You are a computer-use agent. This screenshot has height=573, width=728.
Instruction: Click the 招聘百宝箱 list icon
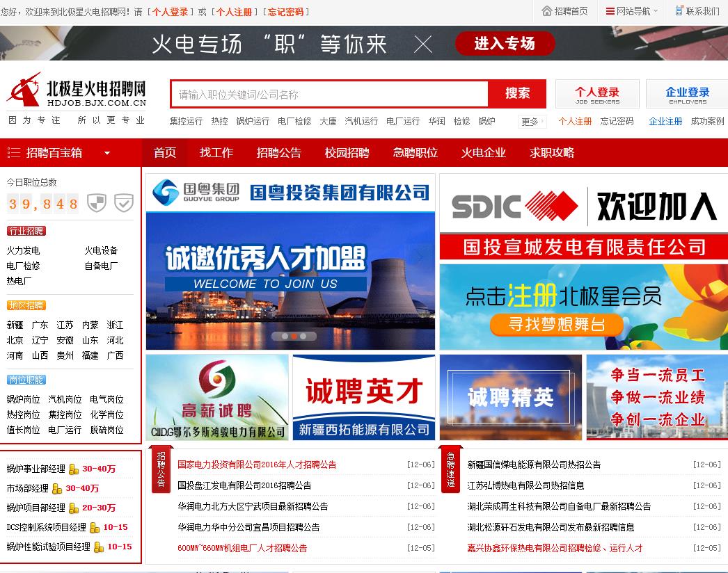coord(14,153)
